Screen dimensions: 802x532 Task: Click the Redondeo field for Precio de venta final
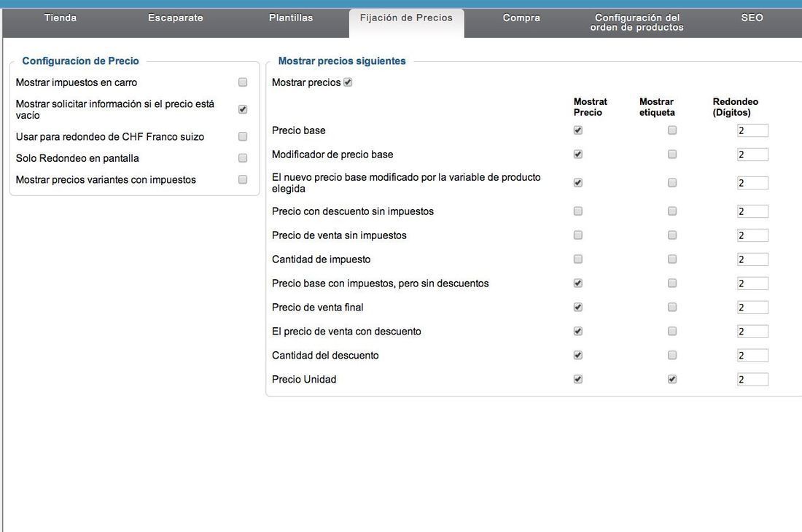(x=752, y=308)
